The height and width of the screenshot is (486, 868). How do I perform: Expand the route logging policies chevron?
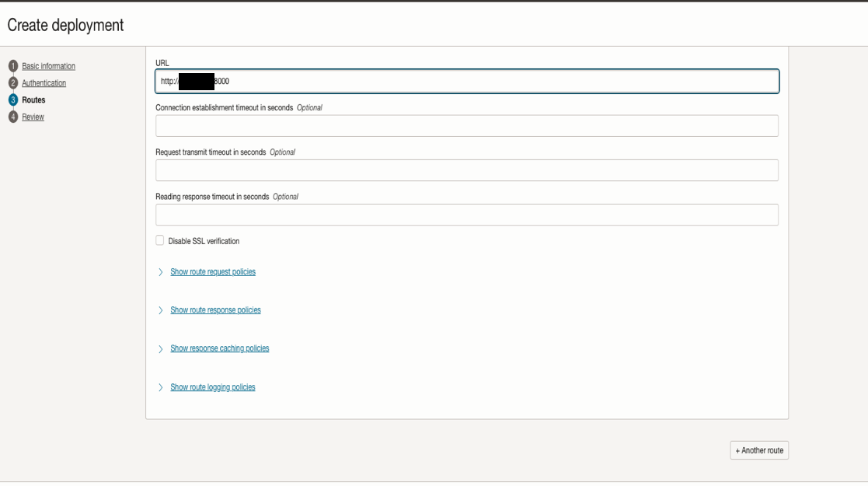click(x=159, y=386)
